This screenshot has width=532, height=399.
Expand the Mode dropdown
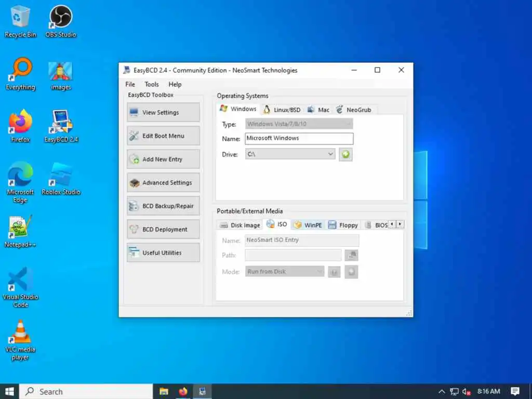(285, 271)
